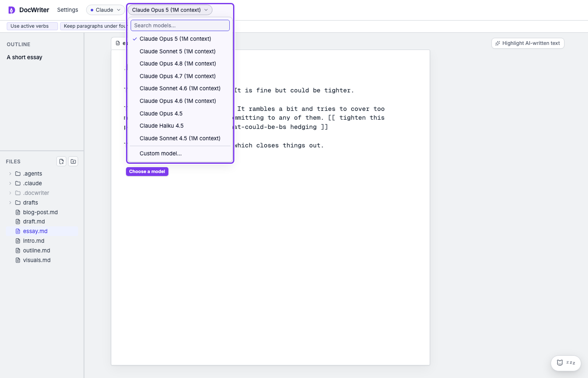Click the file icon beside draft.md
Viewport: 588px width, 378px height.
[18, 221]
